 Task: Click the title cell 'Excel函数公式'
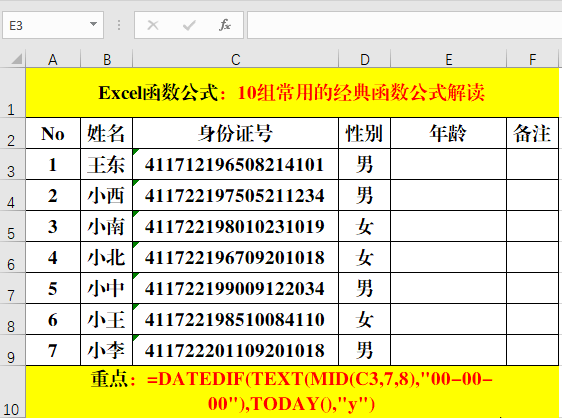click(x=292, y=92)
